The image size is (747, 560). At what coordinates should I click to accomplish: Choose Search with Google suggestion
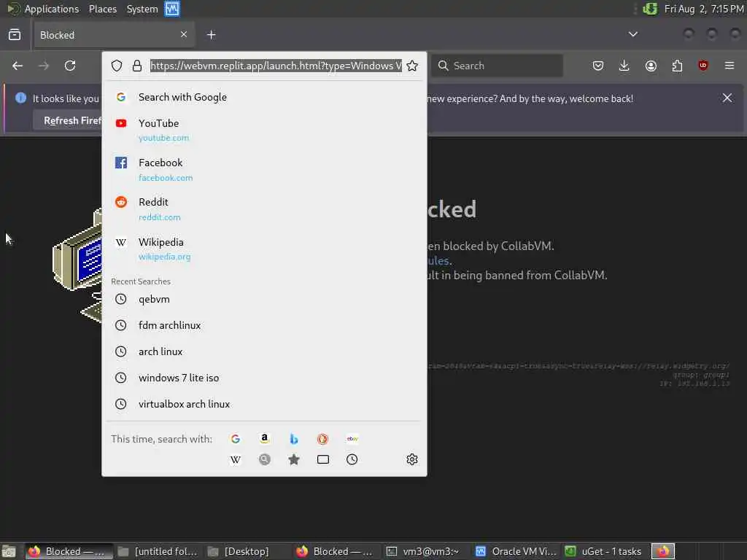pyautogui.click(x=264, y=97)
